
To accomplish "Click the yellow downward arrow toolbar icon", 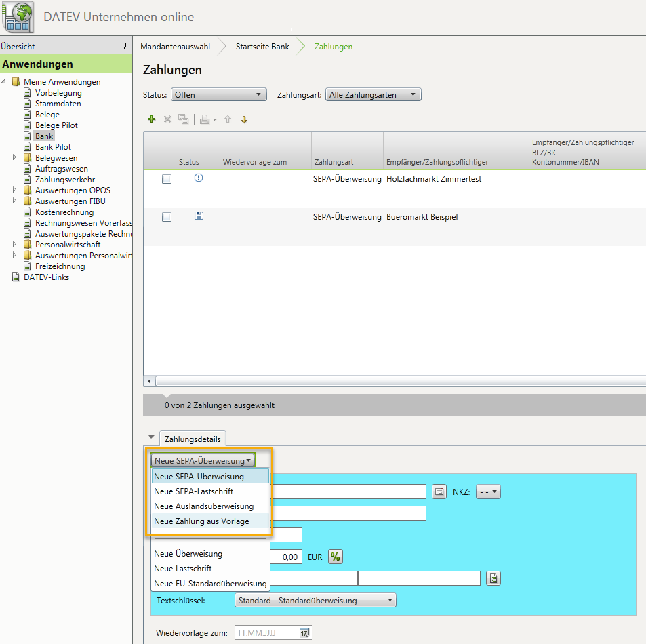I will [x=244, y=120].
